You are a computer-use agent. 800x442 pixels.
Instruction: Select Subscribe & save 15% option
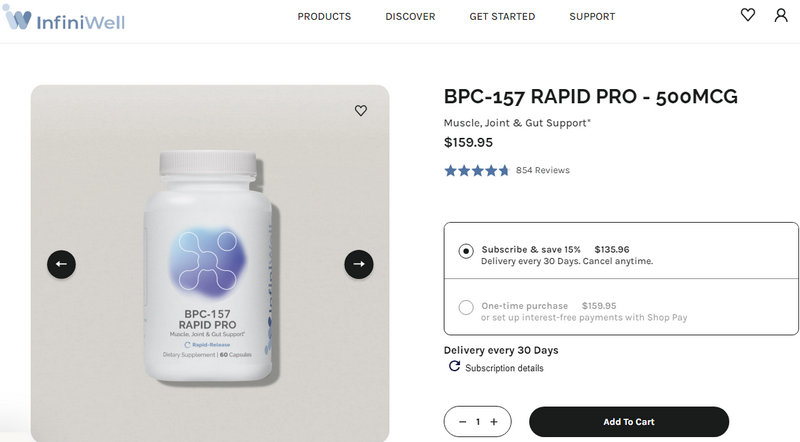[x=466, y=251]
